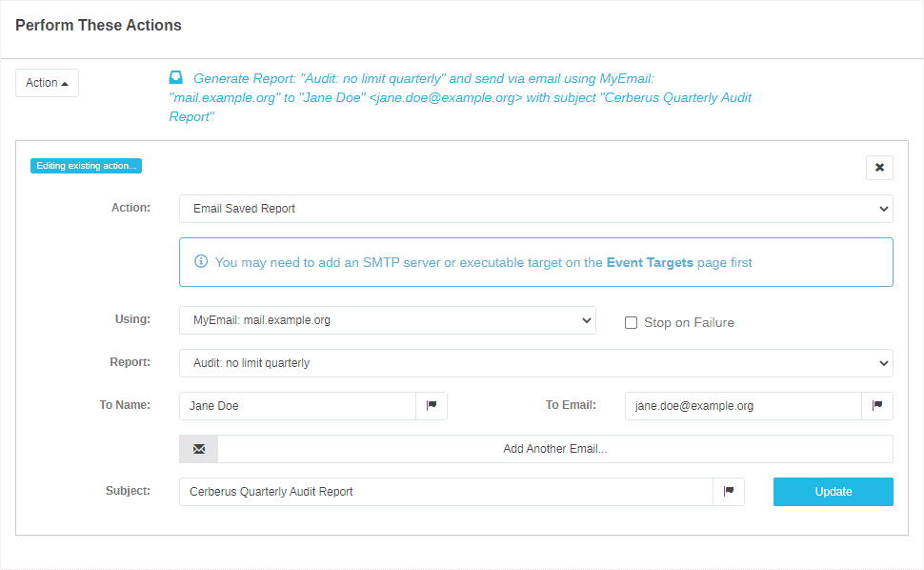Open the Action caret dropdown button
The height and width of the screenshot is (570, 924).
coord(47,83)
